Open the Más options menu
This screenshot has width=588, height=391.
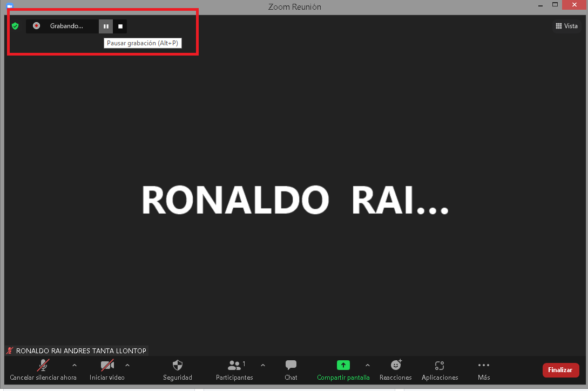[x=483, y=370]
